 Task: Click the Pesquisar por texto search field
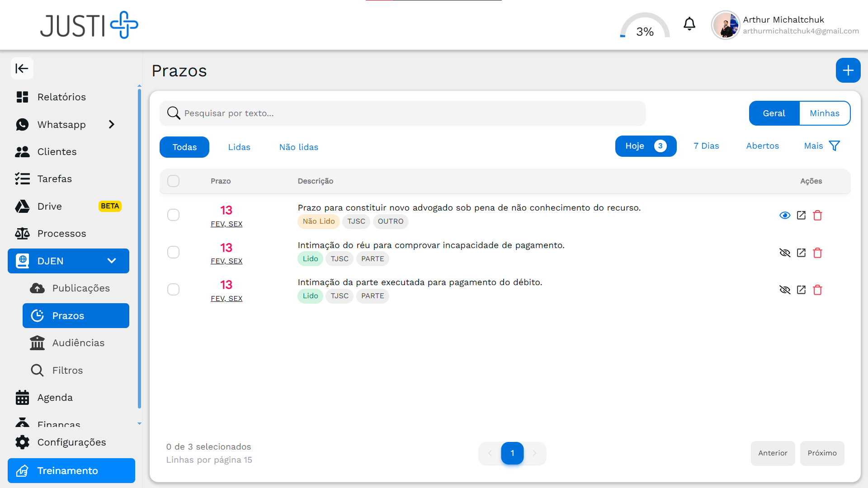tap(402, 113)
